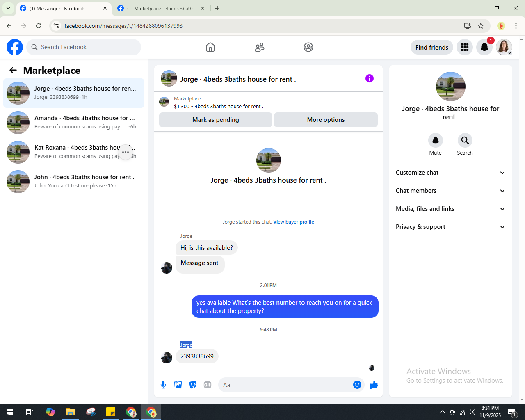This screenshot has height=420, width=525.
Task: Open the purple conversation information icon
Action: click(370, 78)
